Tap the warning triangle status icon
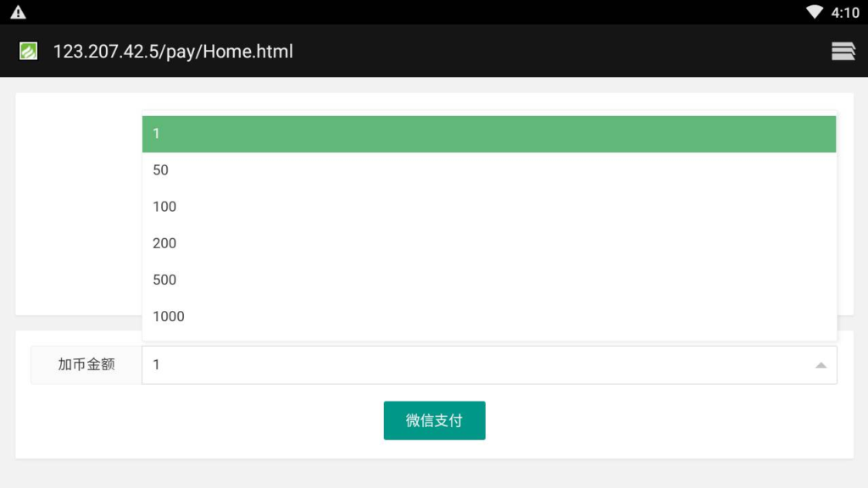 [x=19, y=12]
